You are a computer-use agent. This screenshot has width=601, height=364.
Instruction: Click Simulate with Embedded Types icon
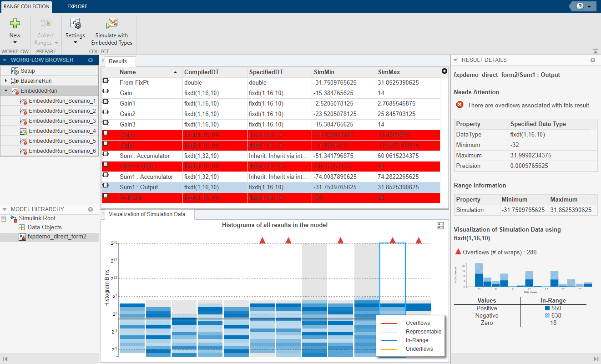111,24
